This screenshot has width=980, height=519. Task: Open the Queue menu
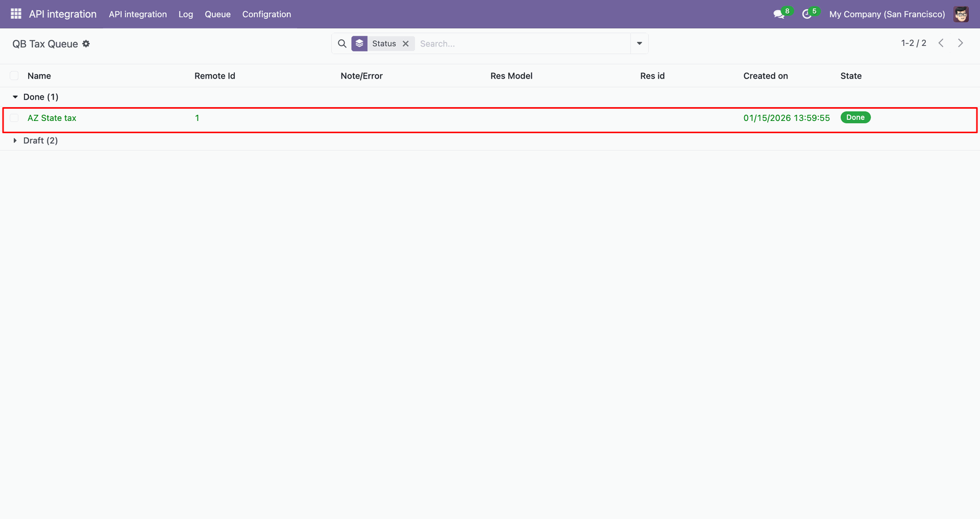coord(217,14)
